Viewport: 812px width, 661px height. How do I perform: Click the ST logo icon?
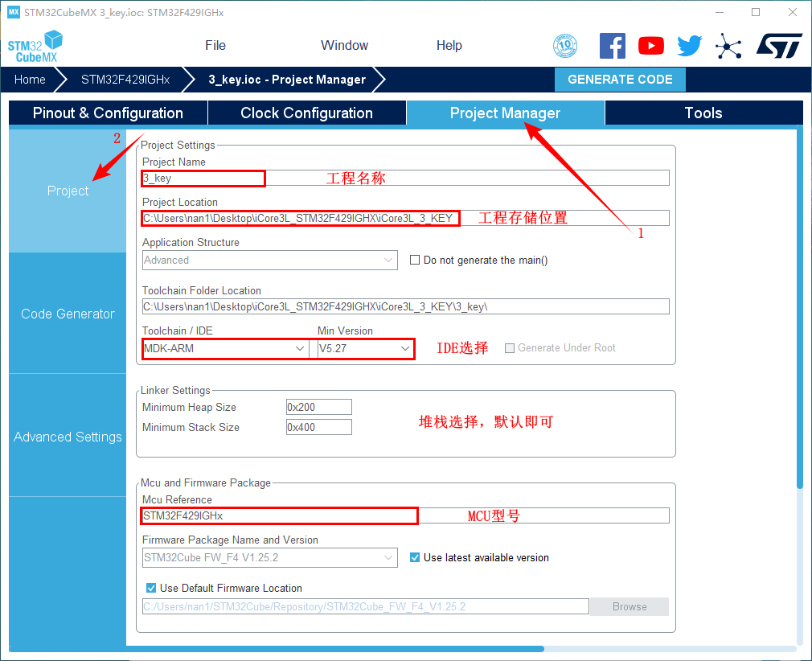778,46
